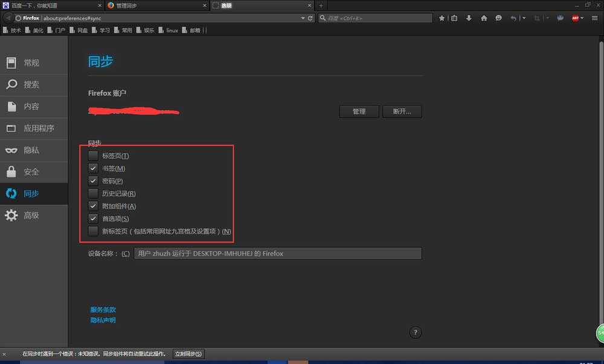Click the magnifier icon in search box
Screen dimensions: 604x364
(x=323, y=18)
